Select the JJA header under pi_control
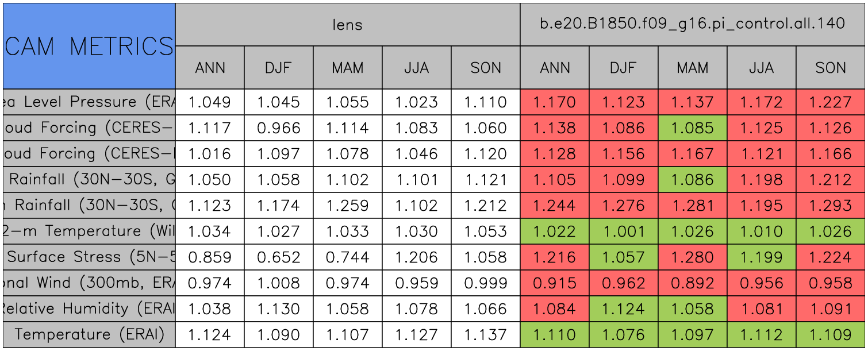 tap(761, 68)
